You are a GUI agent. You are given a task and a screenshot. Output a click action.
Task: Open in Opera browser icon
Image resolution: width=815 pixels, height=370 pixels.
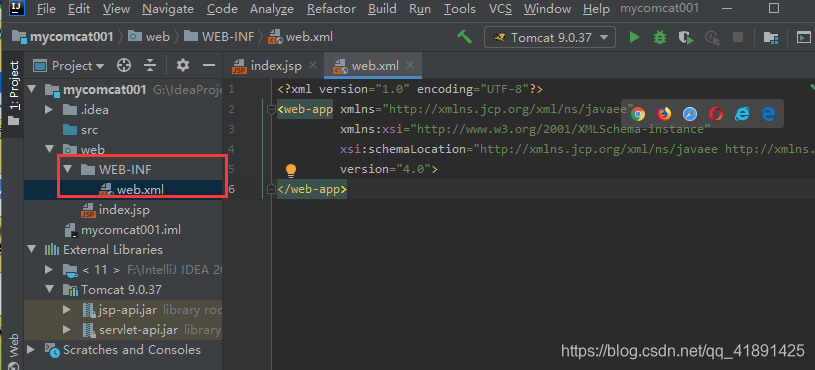pos(716,114)
